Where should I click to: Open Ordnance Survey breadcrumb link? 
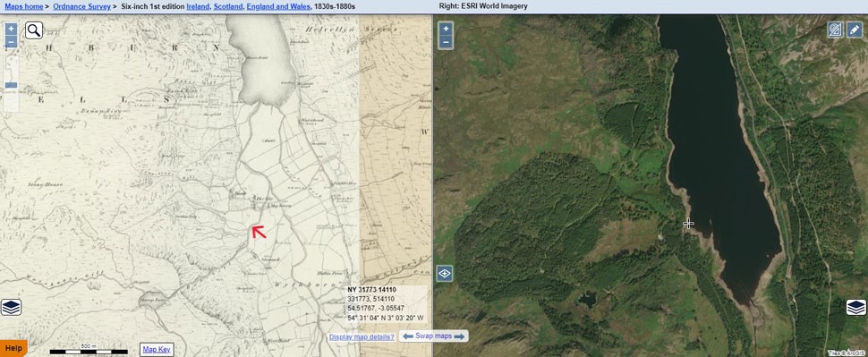pyautogui.click(x=81, y=6)
